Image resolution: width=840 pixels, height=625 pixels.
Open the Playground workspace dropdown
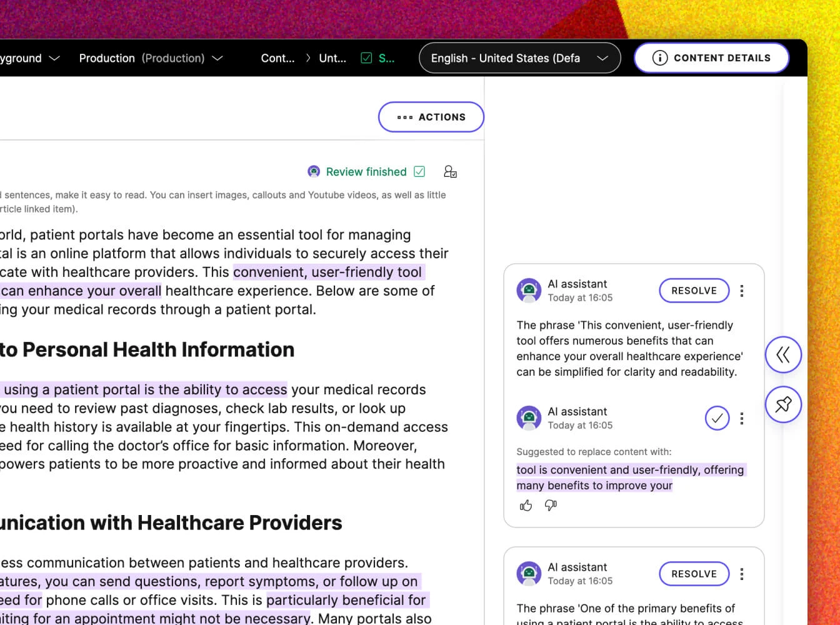(x=55, y=57)
